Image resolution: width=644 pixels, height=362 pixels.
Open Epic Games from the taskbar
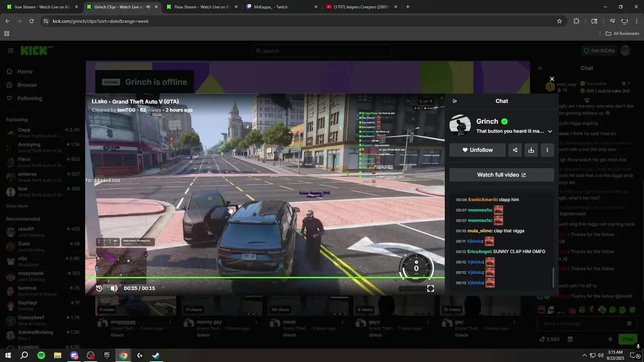tap(107, 355)
